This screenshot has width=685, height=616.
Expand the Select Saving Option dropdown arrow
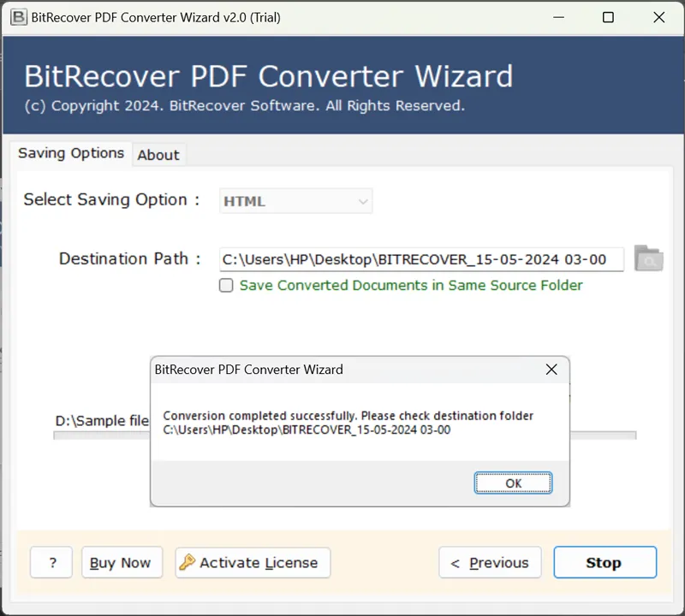tap(363, 202)
